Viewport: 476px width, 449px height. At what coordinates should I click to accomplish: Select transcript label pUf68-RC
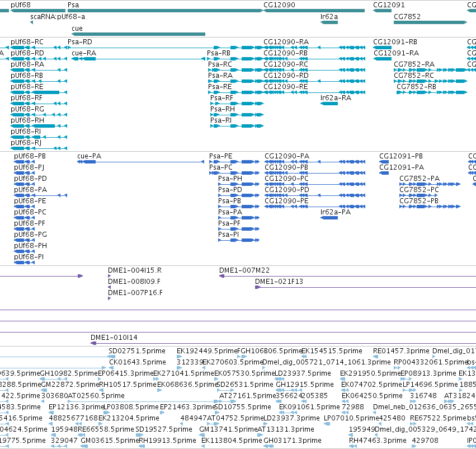point(27,42)
